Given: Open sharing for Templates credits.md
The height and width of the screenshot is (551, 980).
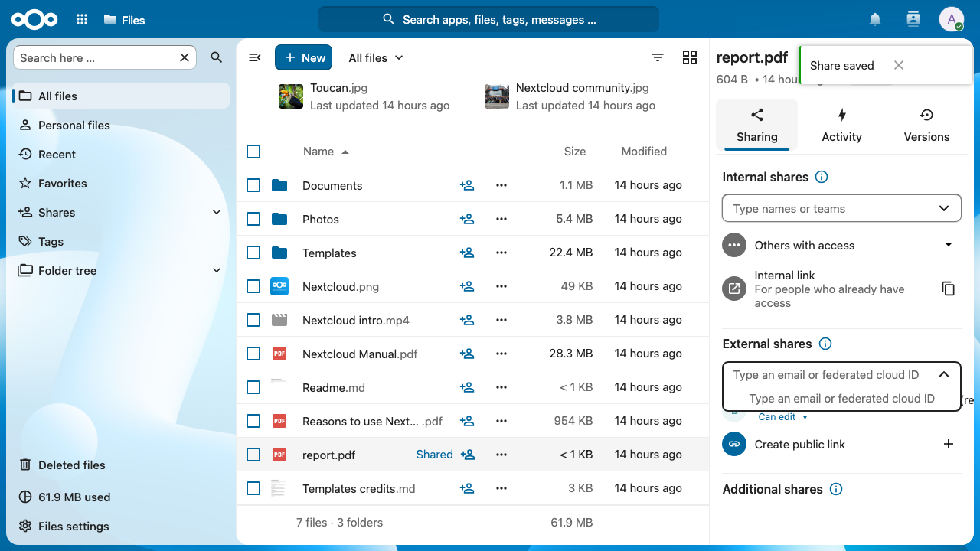Looking at the screenshot, I should point(467,488).
